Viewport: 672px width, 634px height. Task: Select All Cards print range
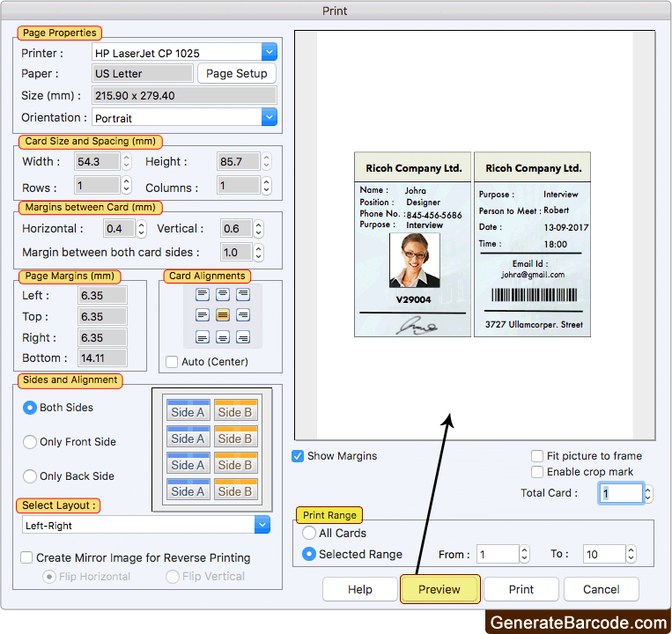point(309,533)
